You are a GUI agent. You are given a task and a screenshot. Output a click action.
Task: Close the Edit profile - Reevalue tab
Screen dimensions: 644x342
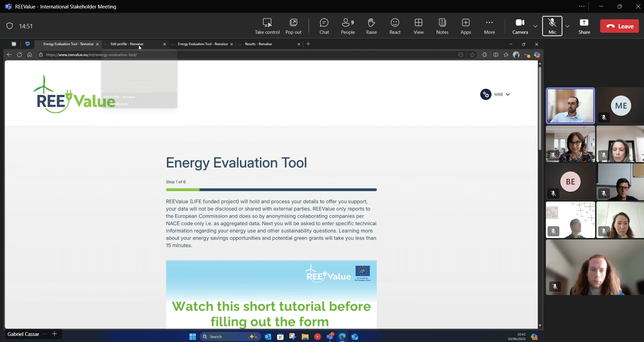pyautogui.click(x=165, y=44)
